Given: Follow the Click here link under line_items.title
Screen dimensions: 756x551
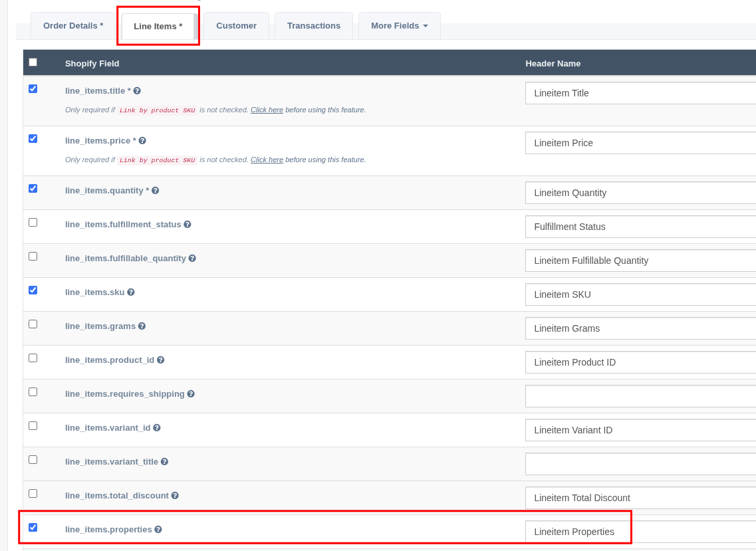Looking at the screenshot, I should 267,110.
